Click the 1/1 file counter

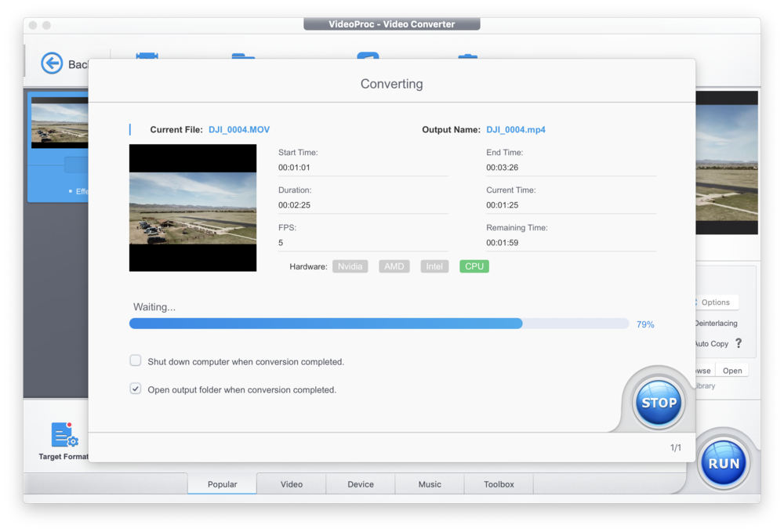pyautogui.click(x=676, y=447)
